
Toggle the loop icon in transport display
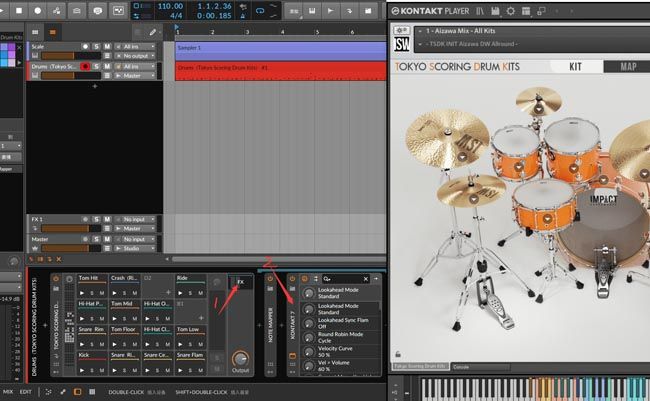click(x=260, y=11)
